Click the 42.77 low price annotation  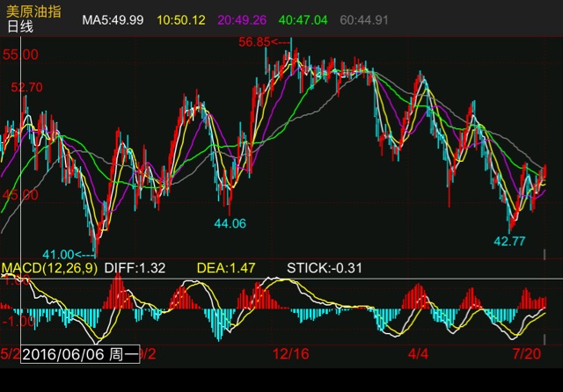[509, 240]
